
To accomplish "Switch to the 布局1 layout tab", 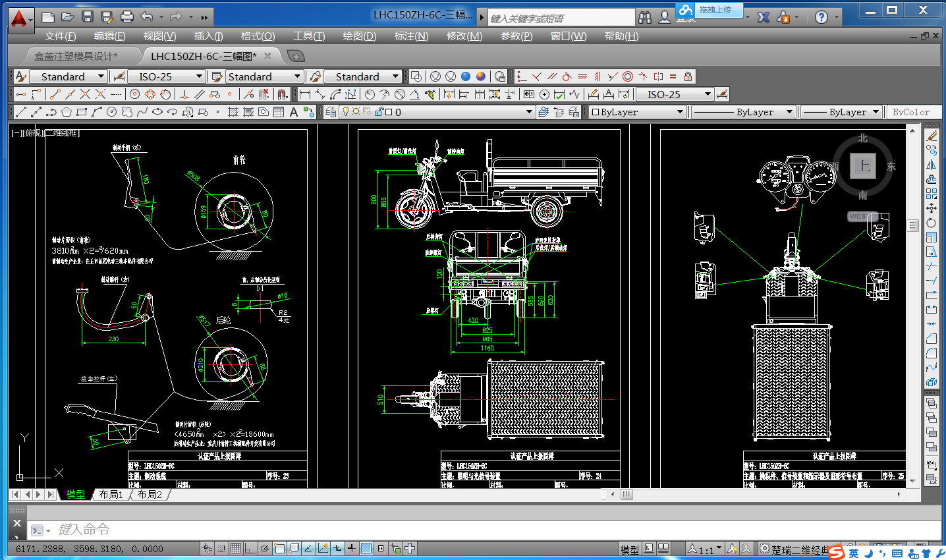I will (x=111, y=494).
